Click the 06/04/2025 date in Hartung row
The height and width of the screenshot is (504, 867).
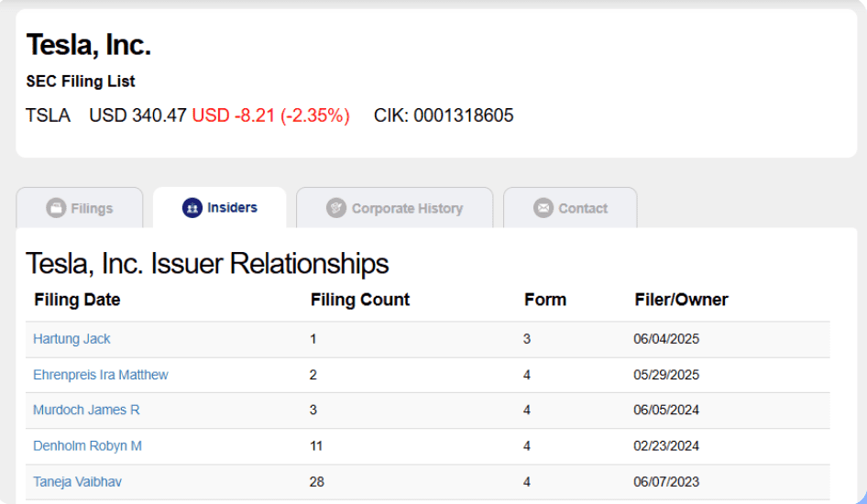click(x=666, y=339)
